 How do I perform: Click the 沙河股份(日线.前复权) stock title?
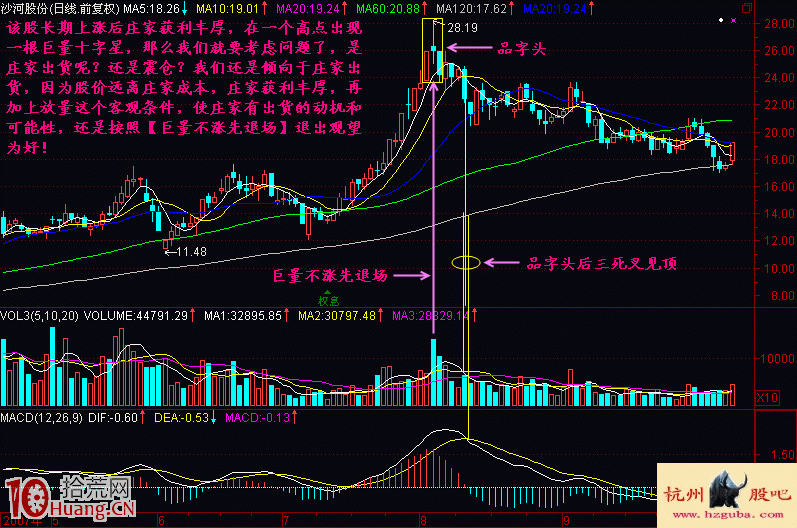tap(60, 9)
